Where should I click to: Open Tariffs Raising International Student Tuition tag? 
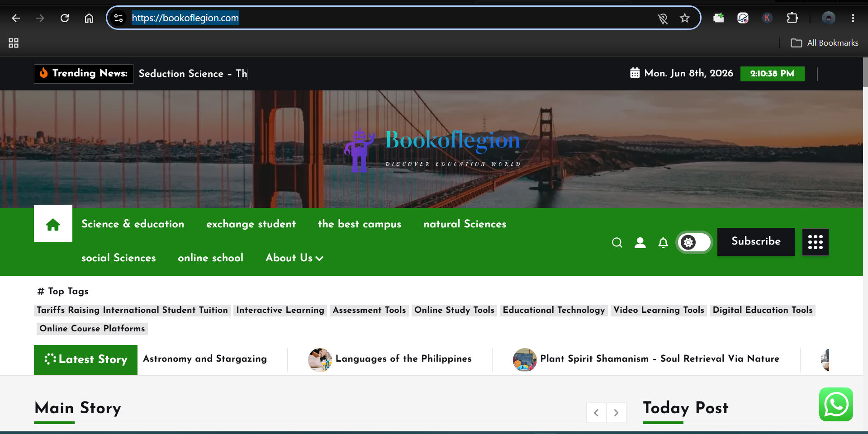pyautogui.click(x=133, y=310)
